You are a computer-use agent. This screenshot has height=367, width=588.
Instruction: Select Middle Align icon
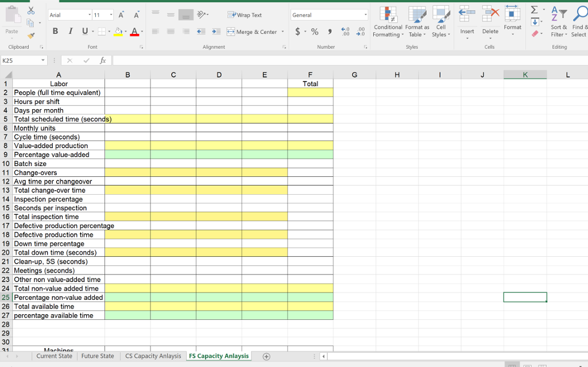pyautogui.click(x=171, y=14)
